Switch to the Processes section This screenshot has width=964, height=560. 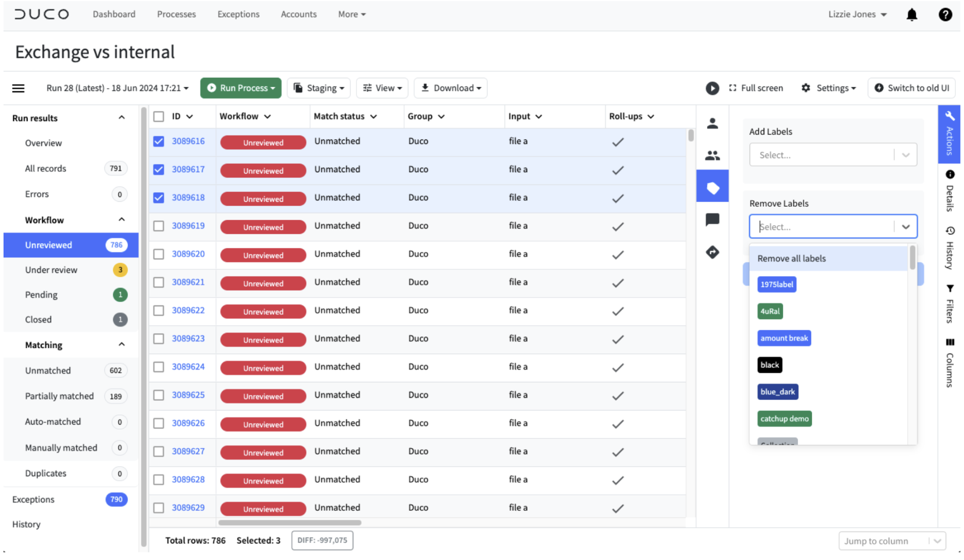coord(176,14)
